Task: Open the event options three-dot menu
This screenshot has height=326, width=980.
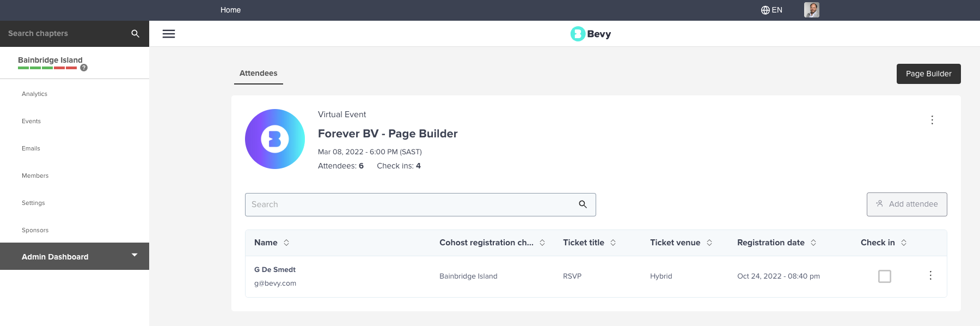Action: coord(932,120)
